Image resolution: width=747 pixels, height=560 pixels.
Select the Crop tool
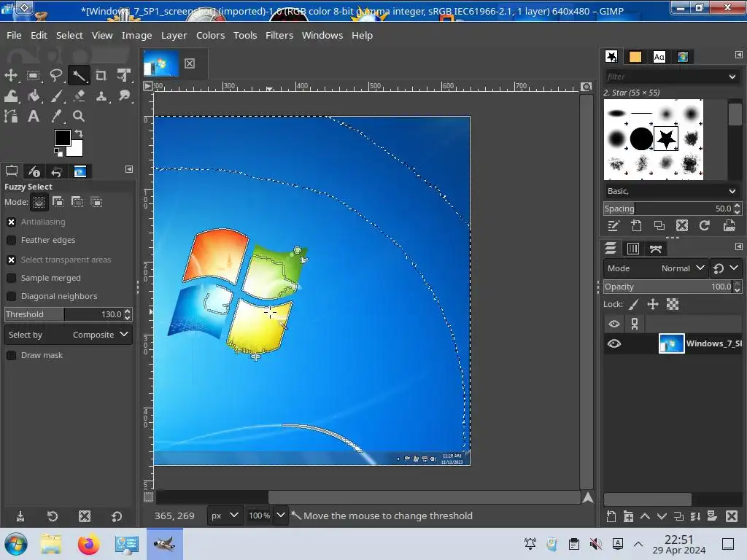click(x=101, y=75)
